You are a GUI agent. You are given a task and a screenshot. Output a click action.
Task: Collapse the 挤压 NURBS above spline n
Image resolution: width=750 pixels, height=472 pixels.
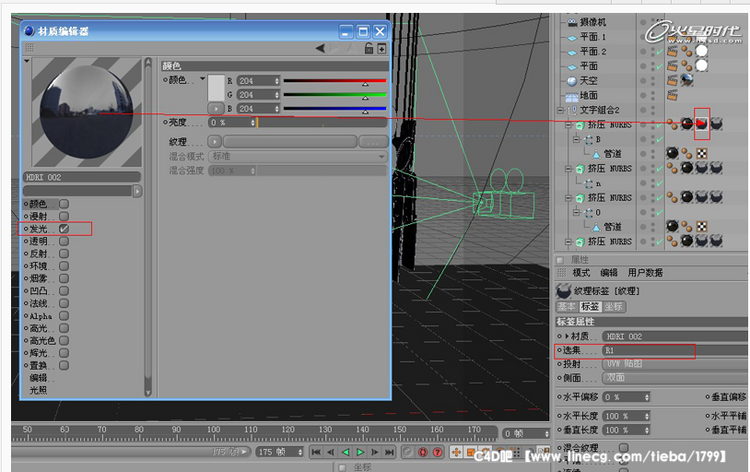[x=569, y=169]
